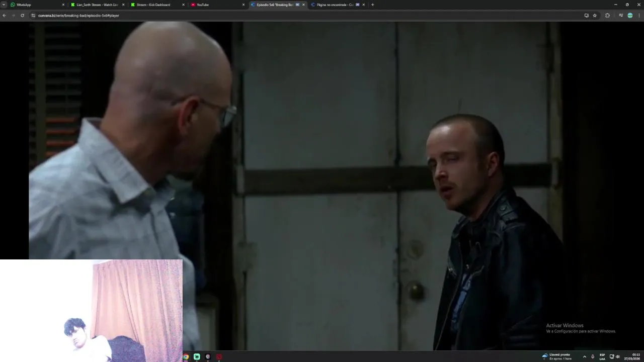Close the YouTube tab

(x=244, y=5)
